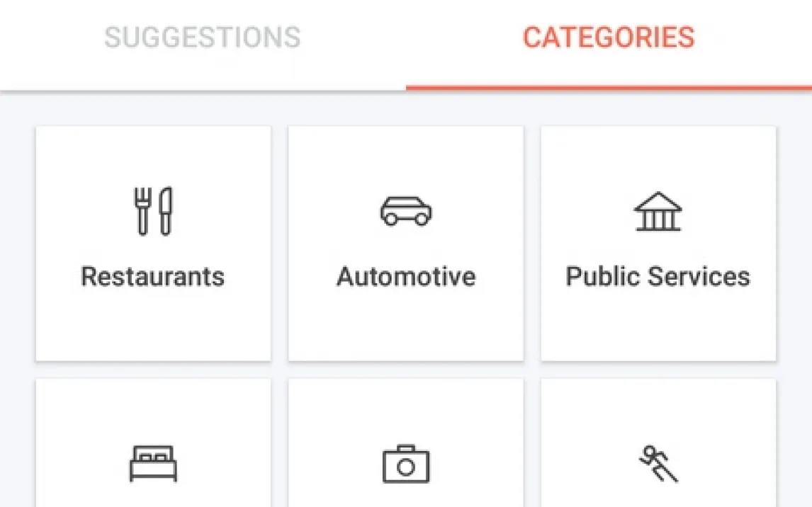Image resolution: width=812 pixels, height=507 pixels.
Task: Click the Restaurants label text
Action: click(x=153, y=276)
